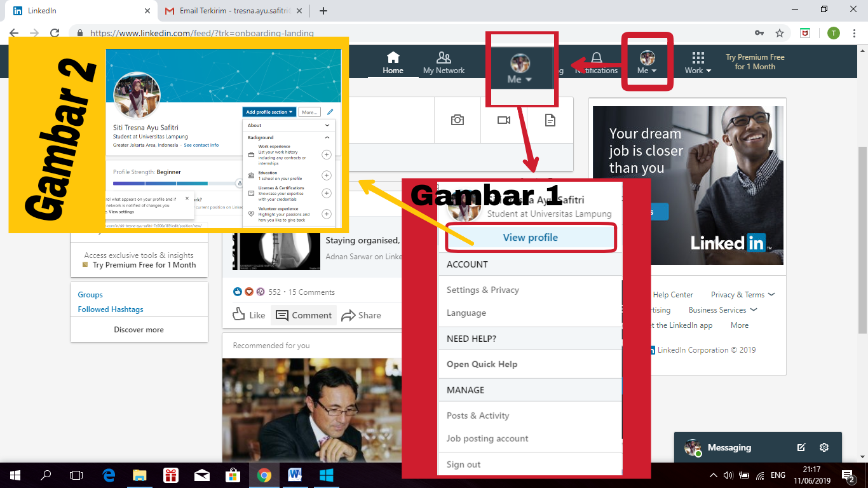
Task: Click Discover more in the left panel
Action: click(139, 330)
